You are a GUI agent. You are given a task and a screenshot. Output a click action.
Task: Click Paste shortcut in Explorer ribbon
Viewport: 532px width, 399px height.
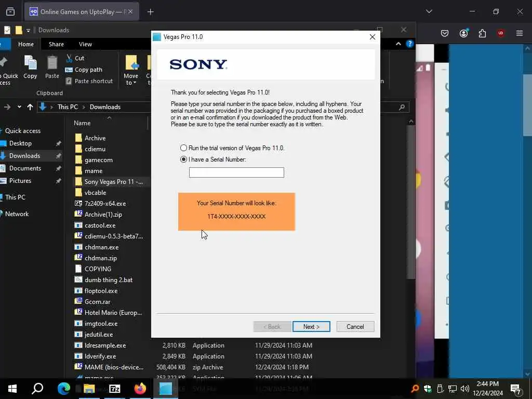89,81
